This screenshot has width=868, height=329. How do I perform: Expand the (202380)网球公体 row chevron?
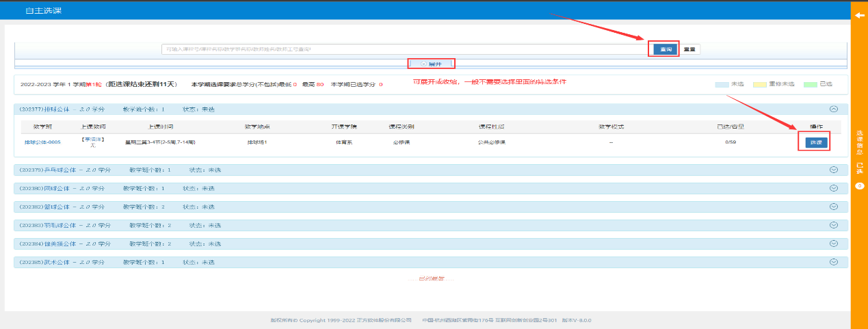coord(833,188)
